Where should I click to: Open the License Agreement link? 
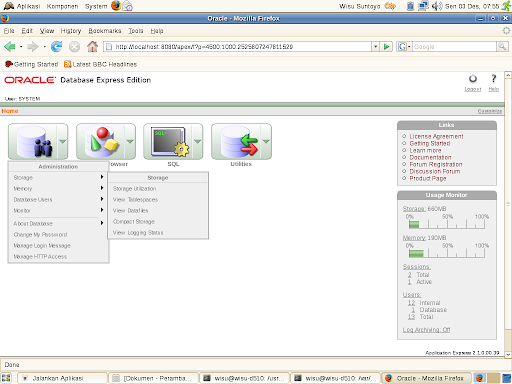(436, 136)
